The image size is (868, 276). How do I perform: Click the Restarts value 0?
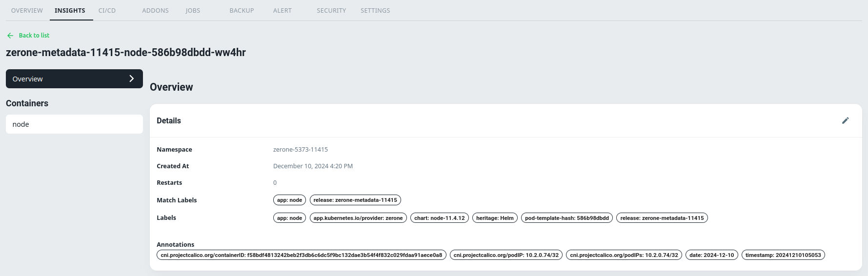point(275,183)
